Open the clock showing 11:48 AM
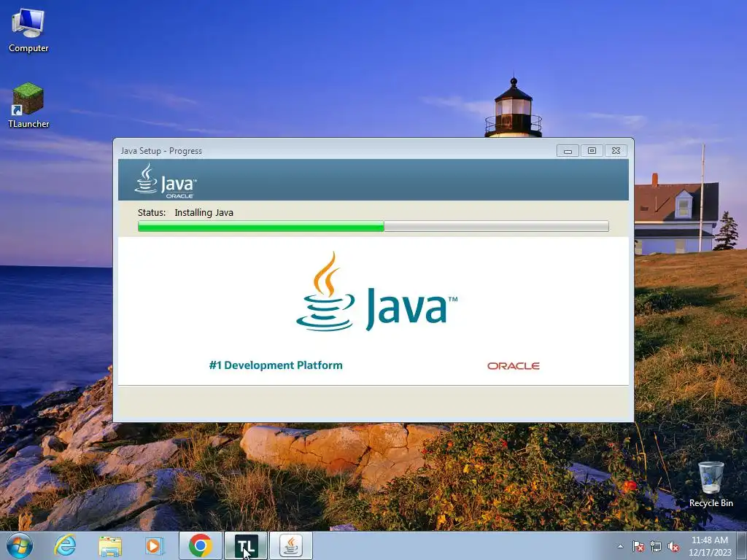The image size is (747, 560). coord(710,545)
